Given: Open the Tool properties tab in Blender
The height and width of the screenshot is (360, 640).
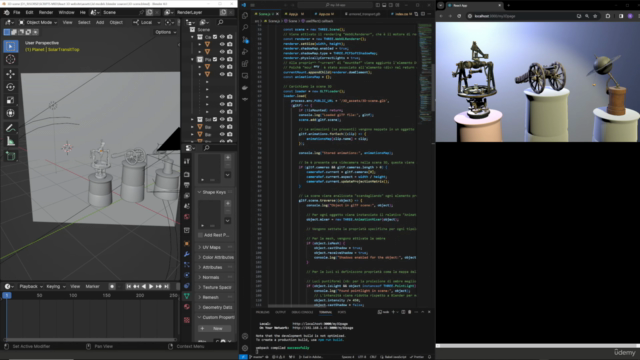Looking at the screenshot, I should tap(187, 162).
